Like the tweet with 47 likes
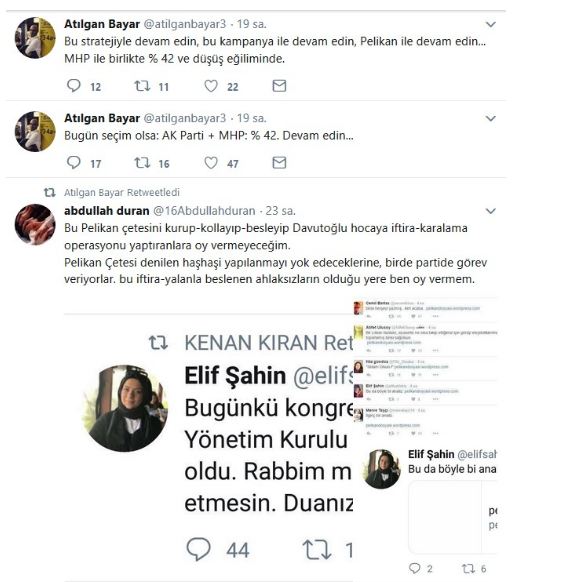569x582 pixels. [x=211, y=163]
